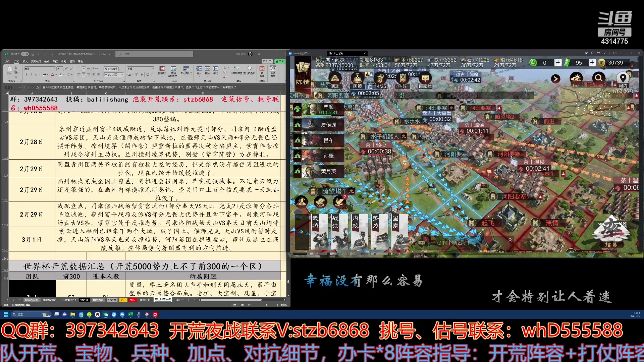Toggle 自动换行 wrap text button
The height and width of the screenshot is (362, 644).
coord(111,68)
